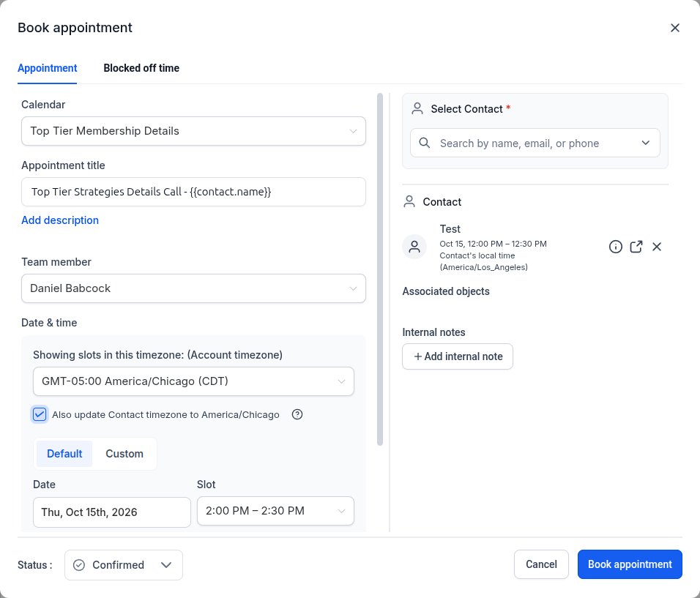700x598 pixels.
Task: Click the Test contact name
Action: click(450, 229)
